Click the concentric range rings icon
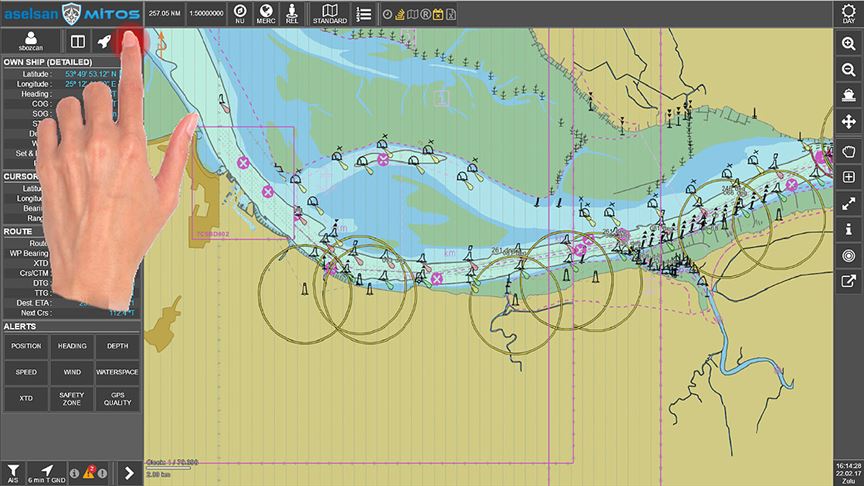Viewport: 864px width, 486px height. point(848,256)
